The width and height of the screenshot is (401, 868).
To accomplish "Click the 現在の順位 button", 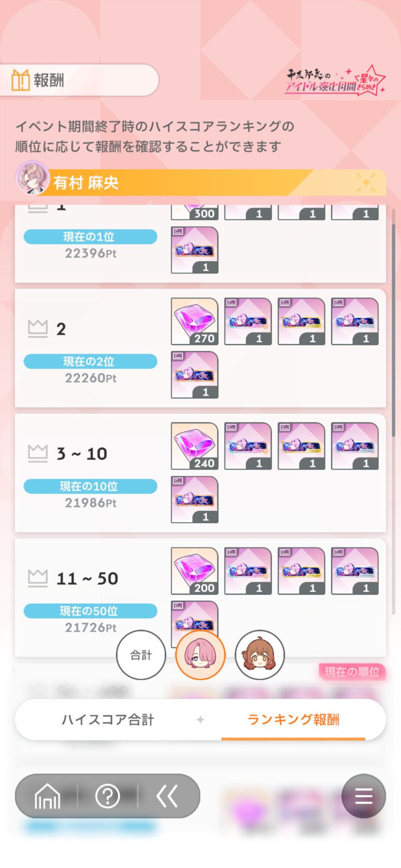I will point(352,672).
